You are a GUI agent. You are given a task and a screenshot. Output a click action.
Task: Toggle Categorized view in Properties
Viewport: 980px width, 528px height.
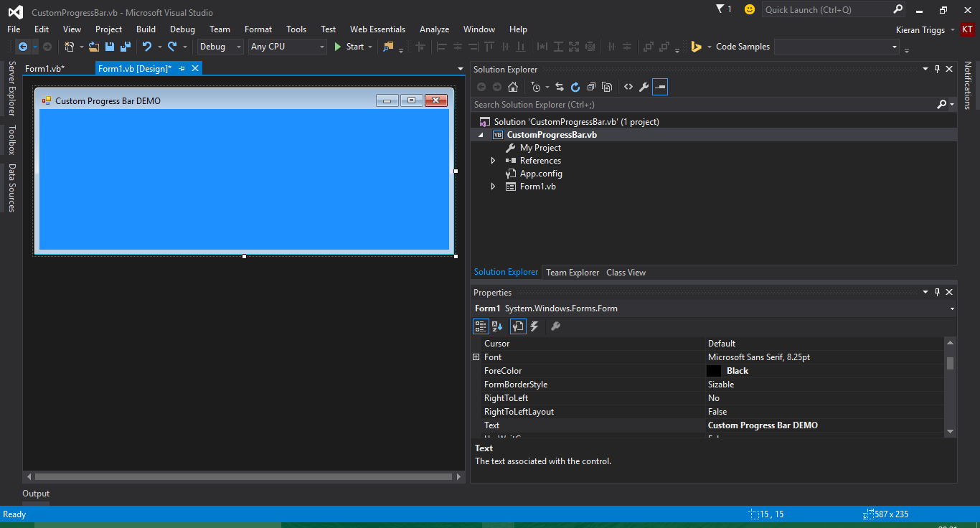click(x=481, y=326)
